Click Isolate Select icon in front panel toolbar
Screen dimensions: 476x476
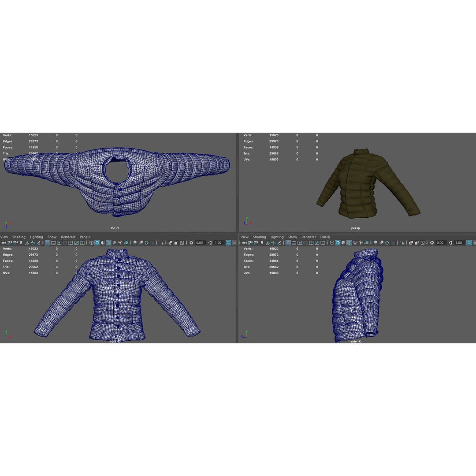click(161, 242)
